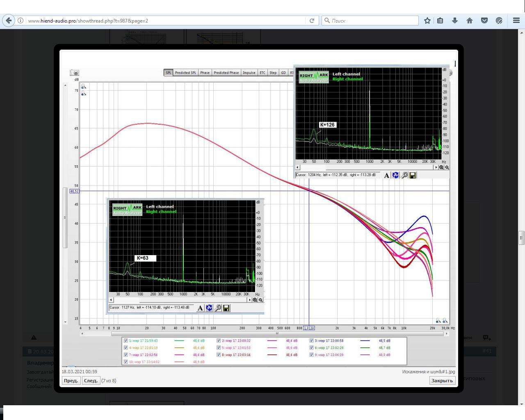This screenshot has height=420, width=525.
Task: Click the blue refresh icon in the K=63 window
Action: [x=209, y=308]
